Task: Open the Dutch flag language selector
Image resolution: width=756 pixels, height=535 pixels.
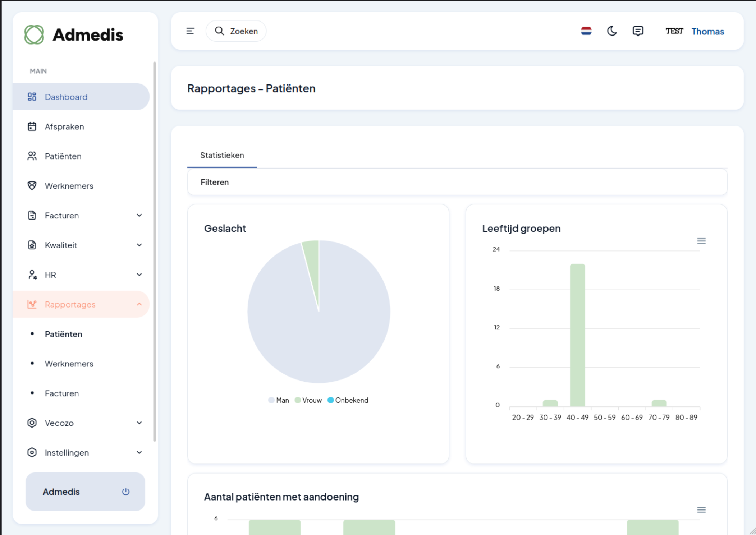Action: 586,31
